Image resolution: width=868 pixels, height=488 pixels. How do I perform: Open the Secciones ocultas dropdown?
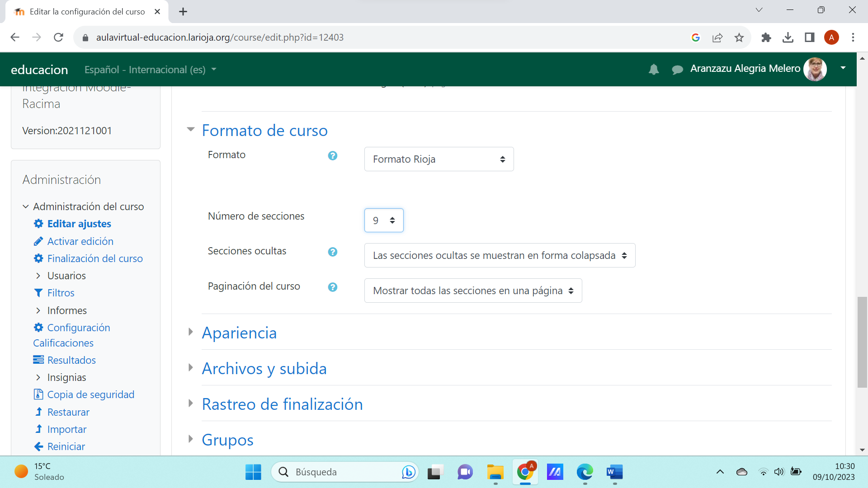tap(499, 256)
